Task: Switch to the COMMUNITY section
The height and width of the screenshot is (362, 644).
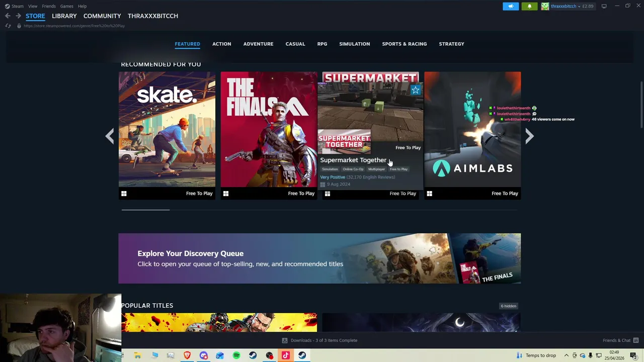Action: (102, 16)
